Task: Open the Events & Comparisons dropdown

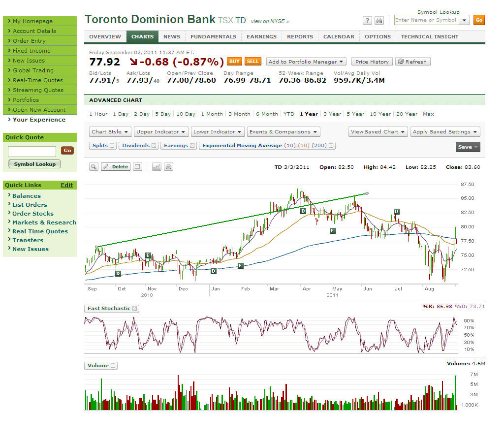Action: (x=283, y=132)
